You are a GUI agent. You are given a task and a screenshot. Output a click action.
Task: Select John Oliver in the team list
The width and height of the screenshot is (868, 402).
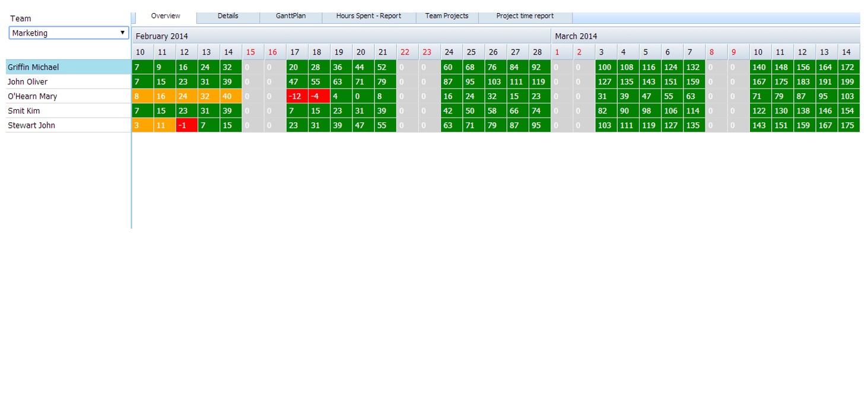pyautogui.click(x=68, y=82)
